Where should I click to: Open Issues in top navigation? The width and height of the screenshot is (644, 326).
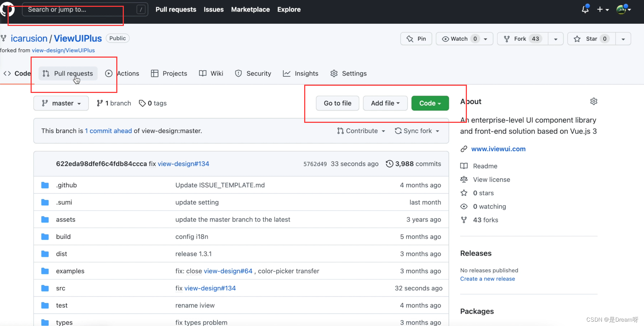coord(213,9)
